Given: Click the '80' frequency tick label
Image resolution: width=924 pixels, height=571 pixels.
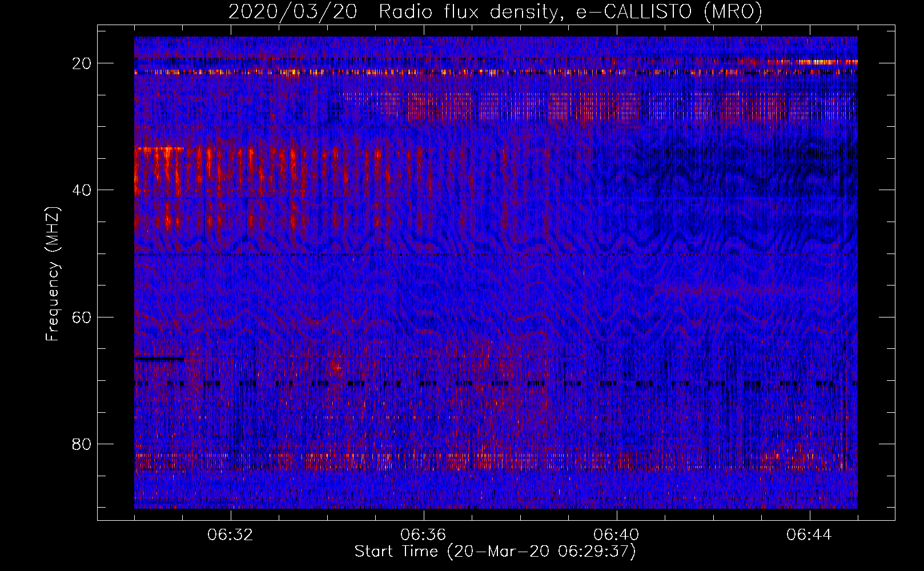Looking at the screenshot, I should (82, 444).
